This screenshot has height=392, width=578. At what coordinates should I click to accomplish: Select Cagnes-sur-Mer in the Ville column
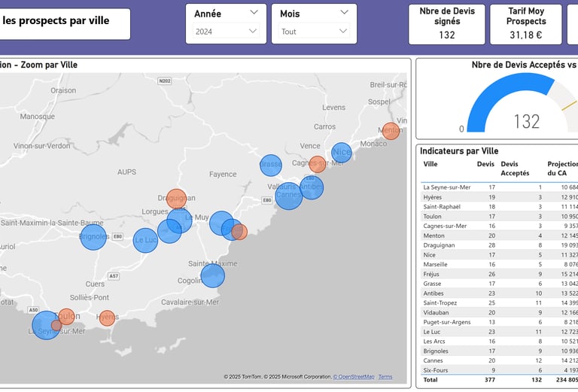coord(445,226)
